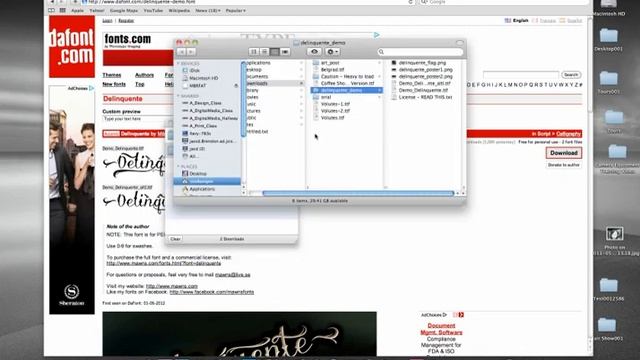Viewport: 640px width, 360px height.
Task: Open the Popular bookmarks dropdown
Action: [x=236, y=11]
